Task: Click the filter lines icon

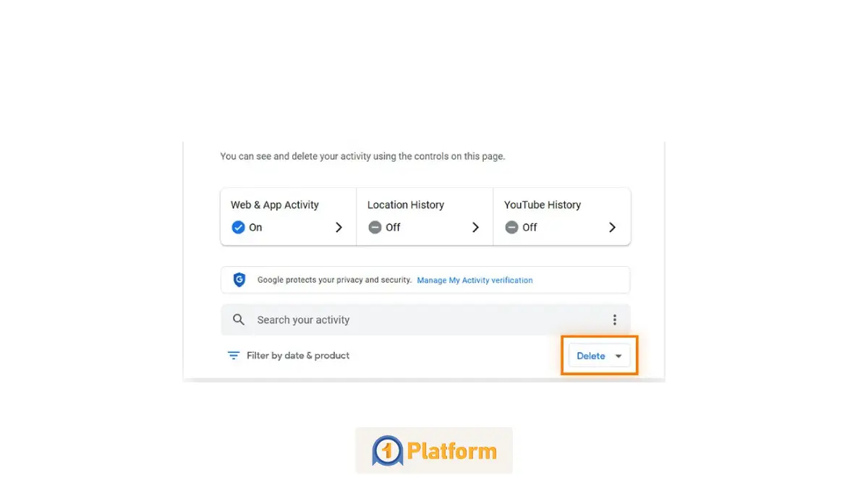Action: tap(234, 356)
